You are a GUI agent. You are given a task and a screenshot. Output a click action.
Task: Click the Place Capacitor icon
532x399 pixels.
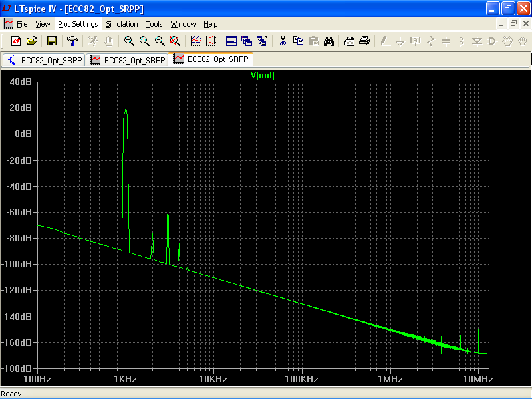(x=446, y=41)
